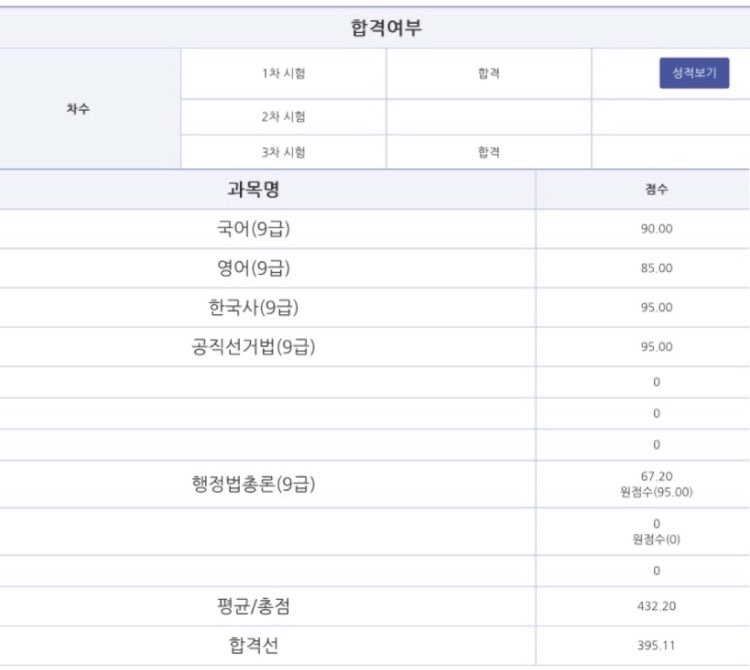Click the 67.20 adjusted score cell
The width and height of the screenshot is (750, 670).
(x=656, y=476)
